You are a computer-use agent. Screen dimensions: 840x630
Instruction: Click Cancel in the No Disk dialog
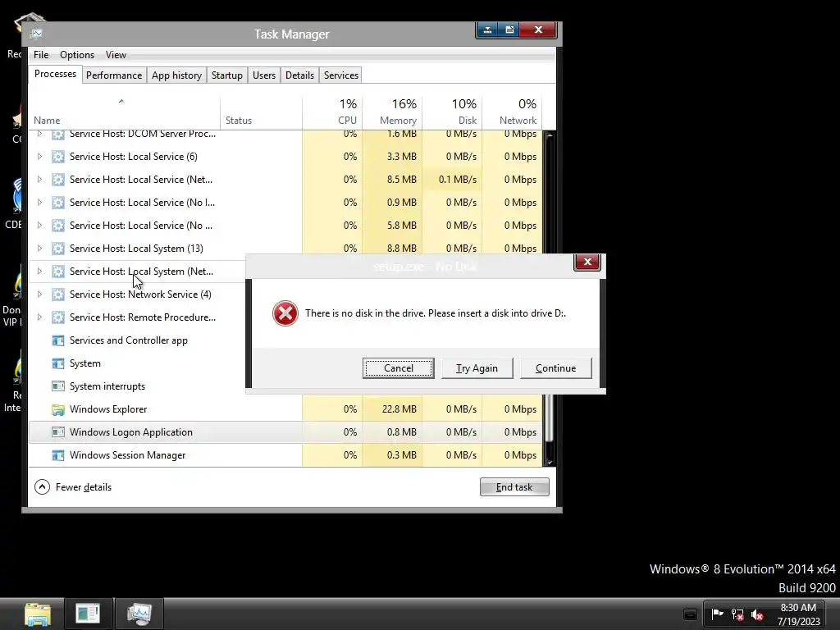398,368
